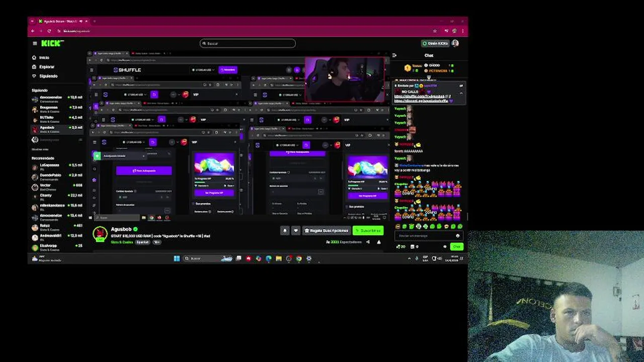Expand the system tray hidden icons chevron

coord(409,258)
